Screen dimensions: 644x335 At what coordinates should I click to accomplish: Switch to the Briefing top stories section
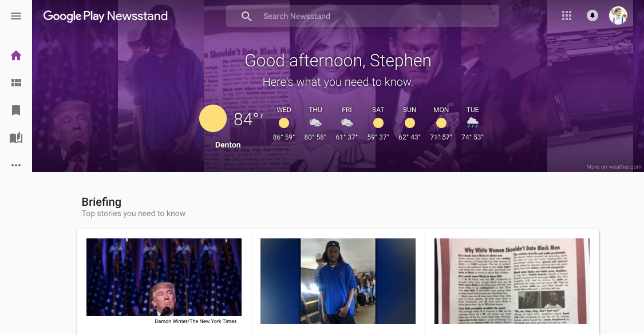[x=101, y=202]
